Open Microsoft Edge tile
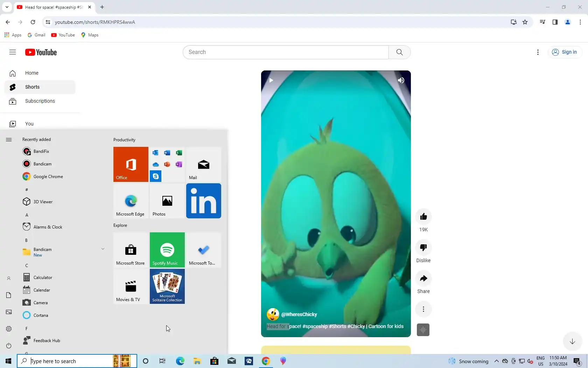Image resolution: width=588 pixels, height=368 pixels. pos(131,201)
